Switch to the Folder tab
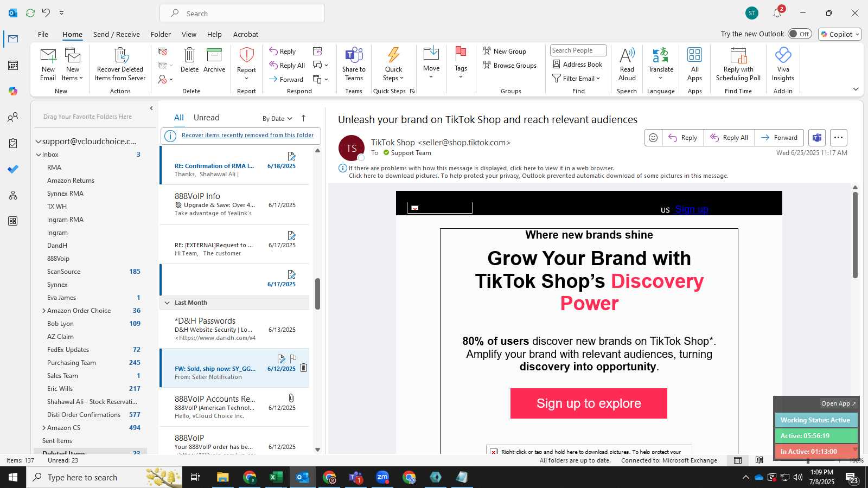Screen dimensions: 868x488 (161, 34)
